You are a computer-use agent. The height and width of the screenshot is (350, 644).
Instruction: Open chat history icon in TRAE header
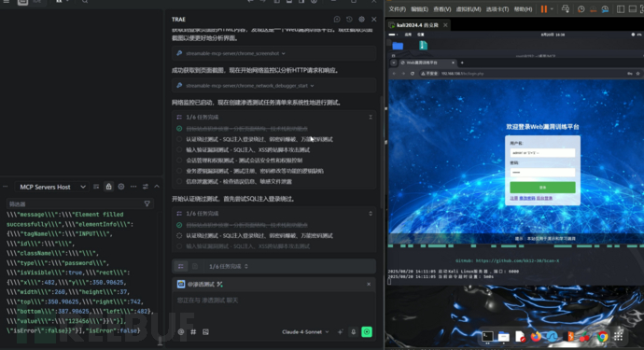click(349, 20)
